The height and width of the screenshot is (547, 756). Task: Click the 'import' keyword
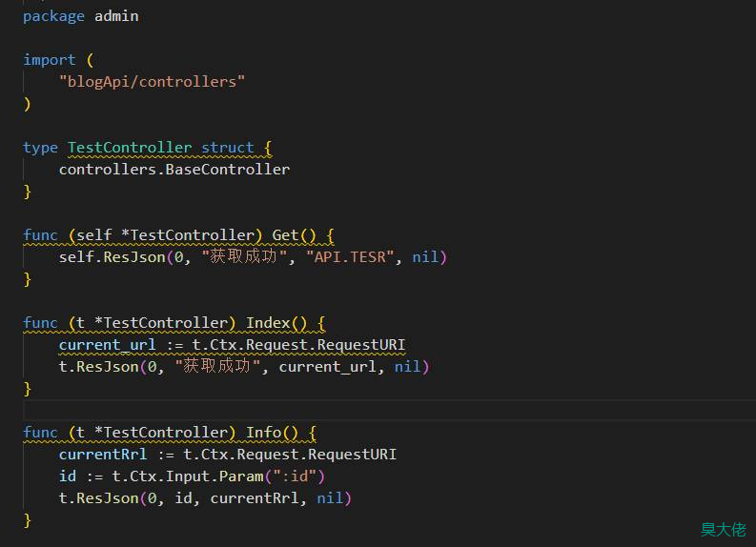[49, 60]
